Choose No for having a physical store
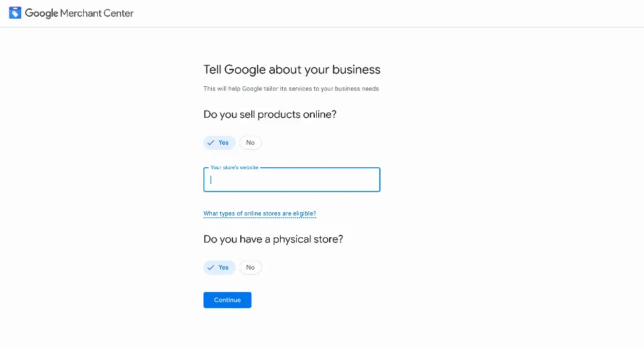Image resolution: width=644 pixels, height=348 pixels. click(x=251, y=268)
